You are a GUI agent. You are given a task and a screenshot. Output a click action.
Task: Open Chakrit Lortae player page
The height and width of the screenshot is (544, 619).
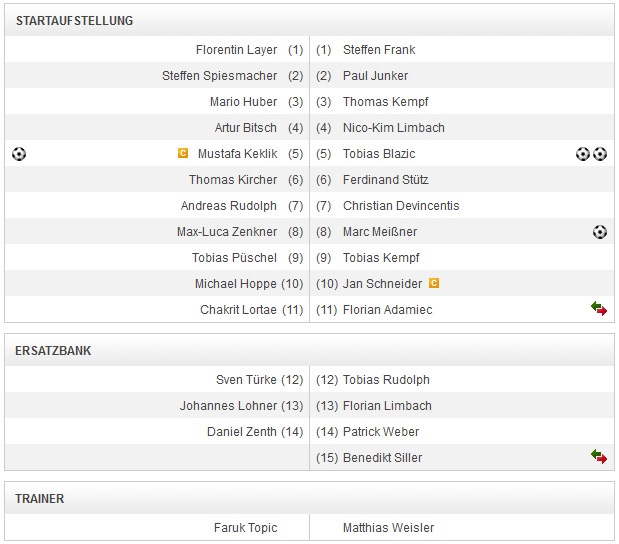click(238, 310)
